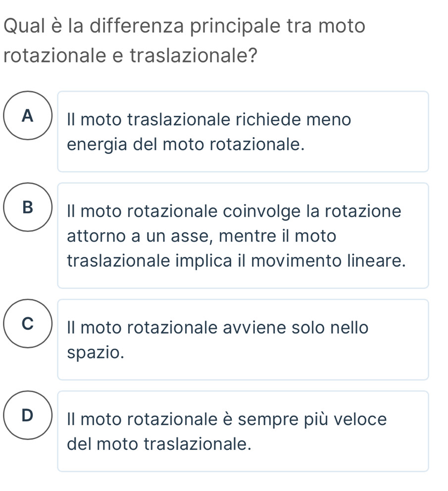The width and height of the screenshot is (448, 491).
Task: Pick the card saying rotational motion is always faster
Action: 243,431
